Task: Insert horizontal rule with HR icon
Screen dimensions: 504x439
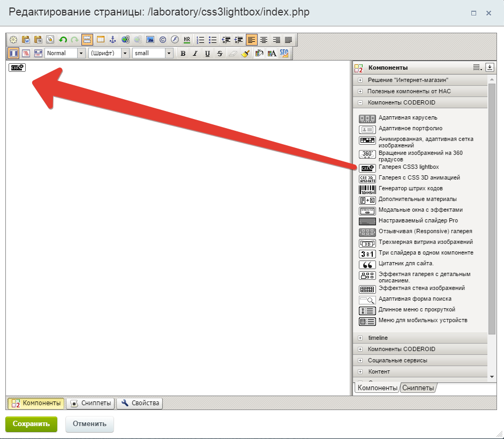Action: (186, 40)
